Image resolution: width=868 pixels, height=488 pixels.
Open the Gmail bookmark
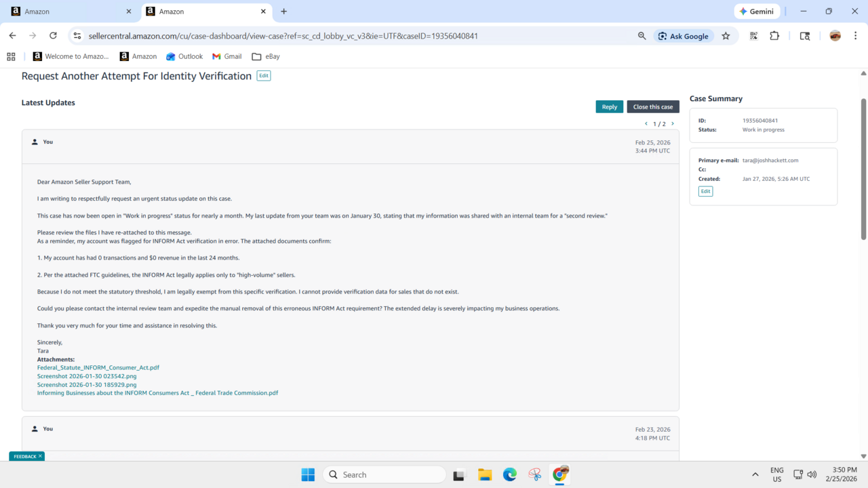click(x=227, y=56)
